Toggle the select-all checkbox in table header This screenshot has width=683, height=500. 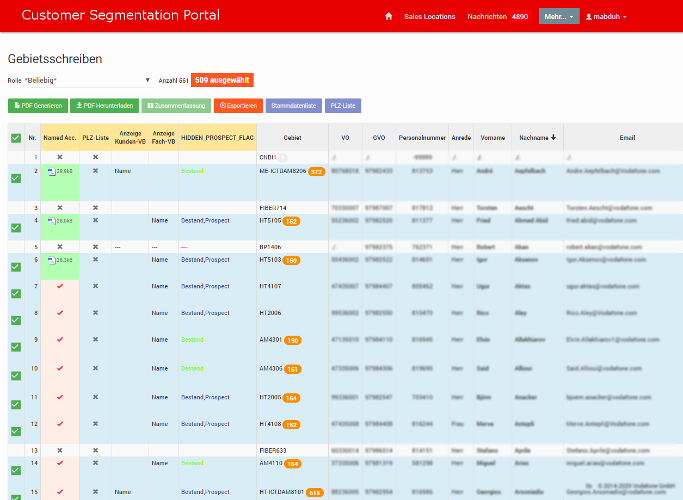coord(15,138)
